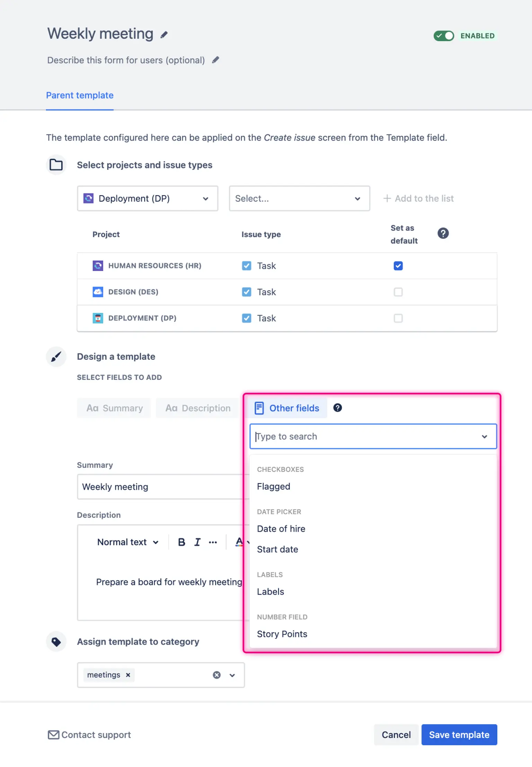The image size is (532, 767).
Task: Open more formatting options ellipsis
Action: tap(213, 542)
